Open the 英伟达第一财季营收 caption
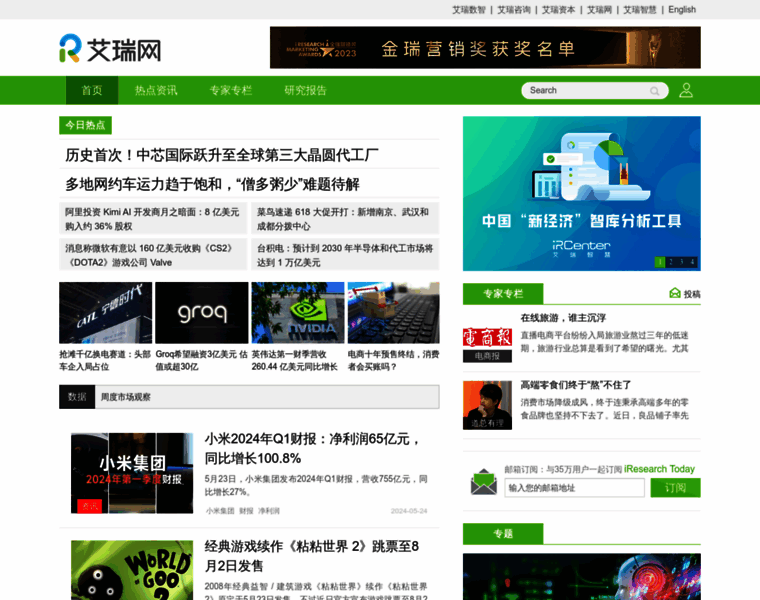Screen dimensions: 760x600 tap(294, 360)
